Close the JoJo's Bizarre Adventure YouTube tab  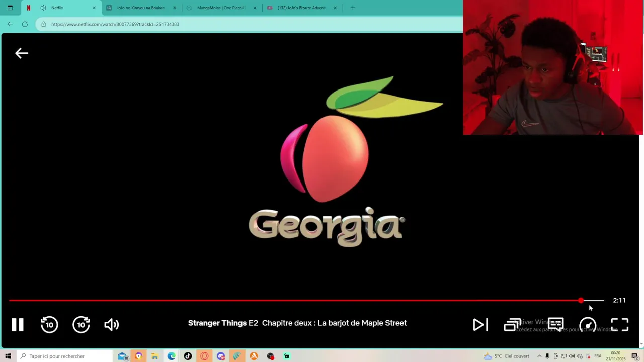(335, 8)
